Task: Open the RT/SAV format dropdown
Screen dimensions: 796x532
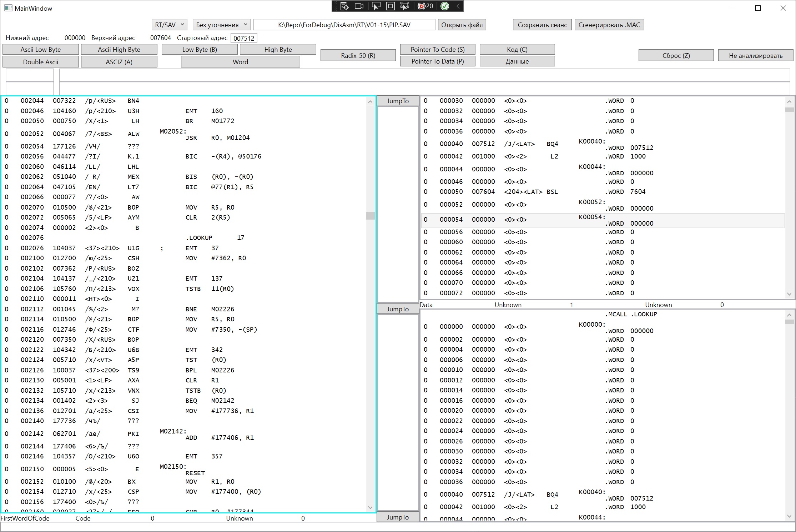Action: pos(169,25)
